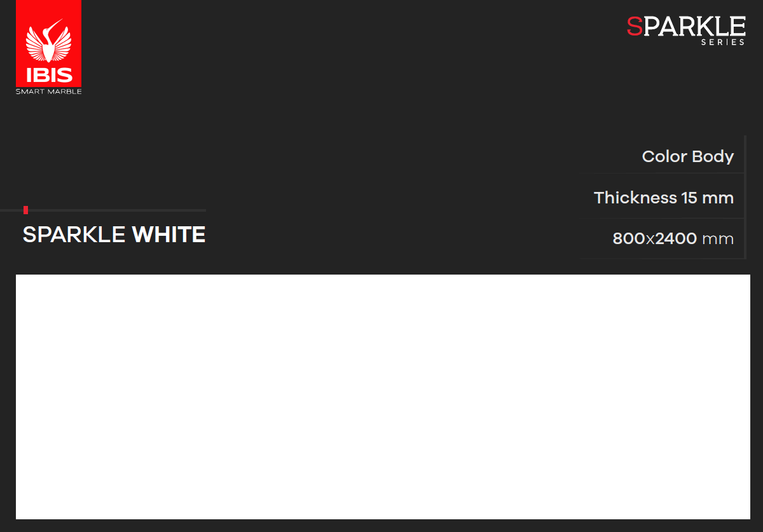Click the bold WHITE word in title
763x532 pixels.
click(168, 235)
